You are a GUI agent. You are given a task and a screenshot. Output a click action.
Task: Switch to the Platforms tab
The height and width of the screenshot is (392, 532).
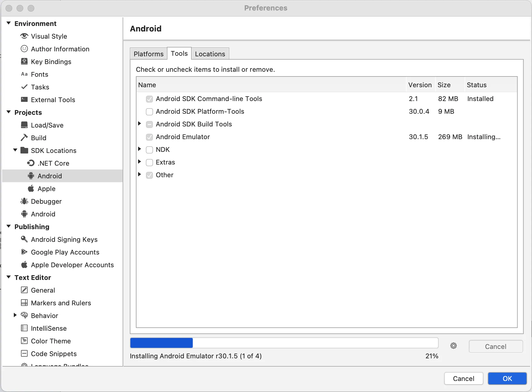pos(149,54)
